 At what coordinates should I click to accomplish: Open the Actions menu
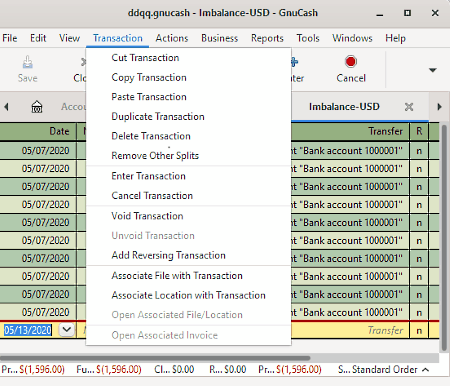(x=172, y=38)
